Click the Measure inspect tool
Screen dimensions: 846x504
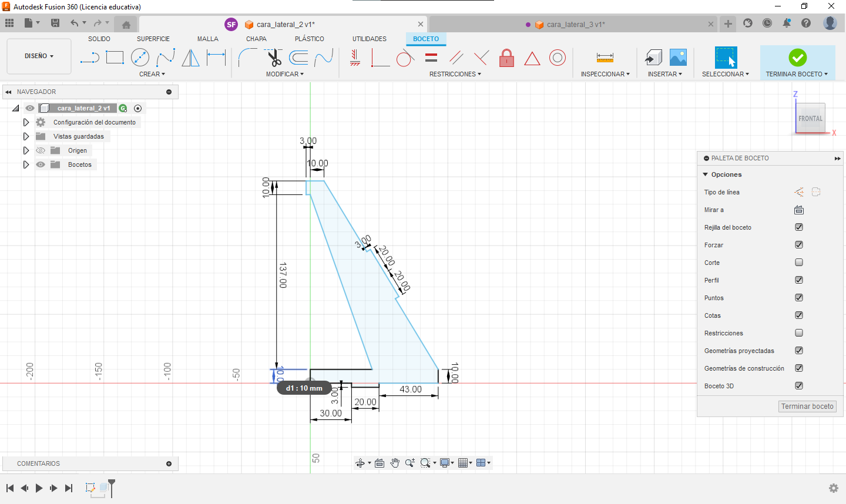point(605,58)
